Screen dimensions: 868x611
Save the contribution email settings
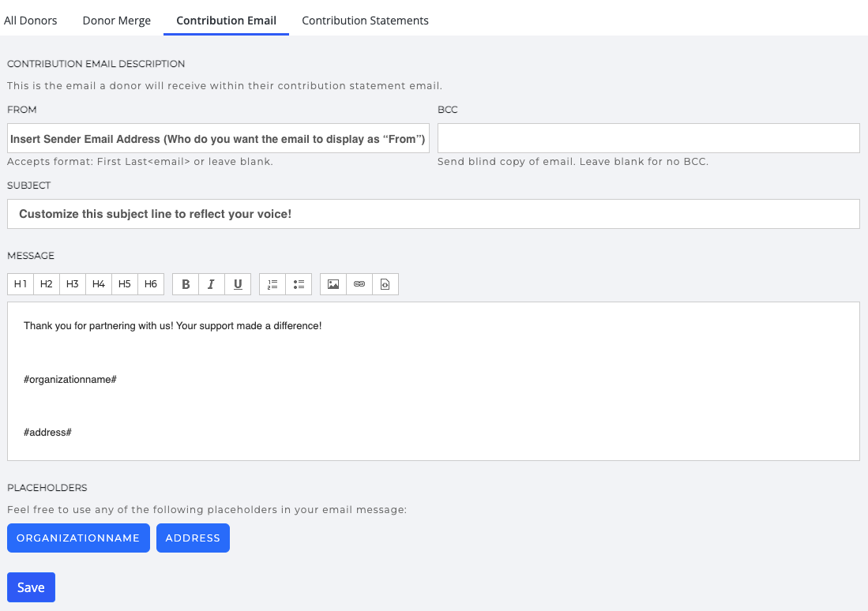coord(31,587)
